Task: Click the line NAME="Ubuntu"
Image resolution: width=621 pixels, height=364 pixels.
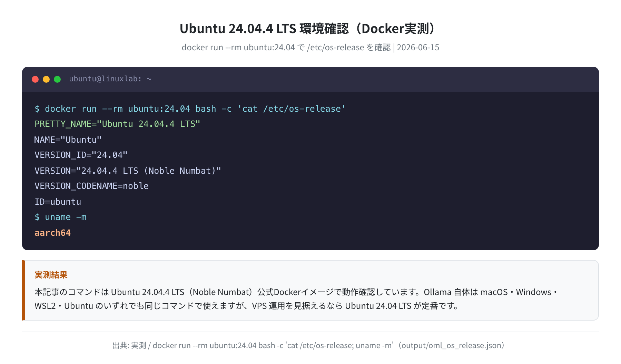Action: pyautogui.click(x=68, y=140)
